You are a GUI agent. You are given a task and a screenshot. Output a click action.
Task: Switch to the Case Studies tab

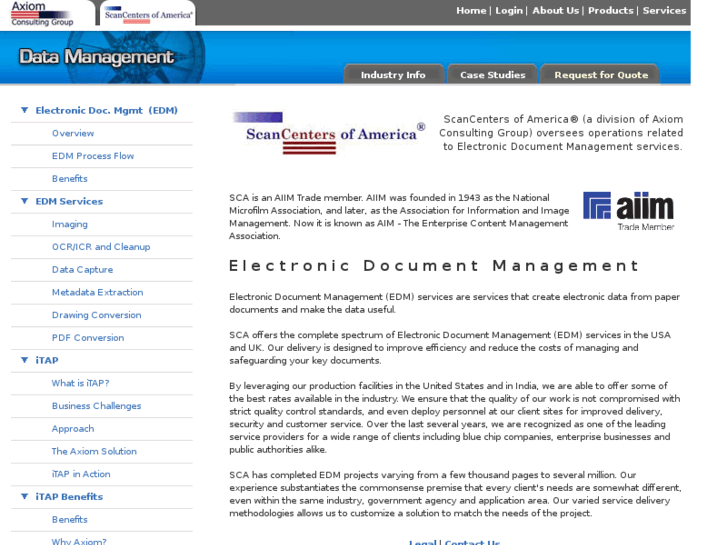click(x=492, y=75)
